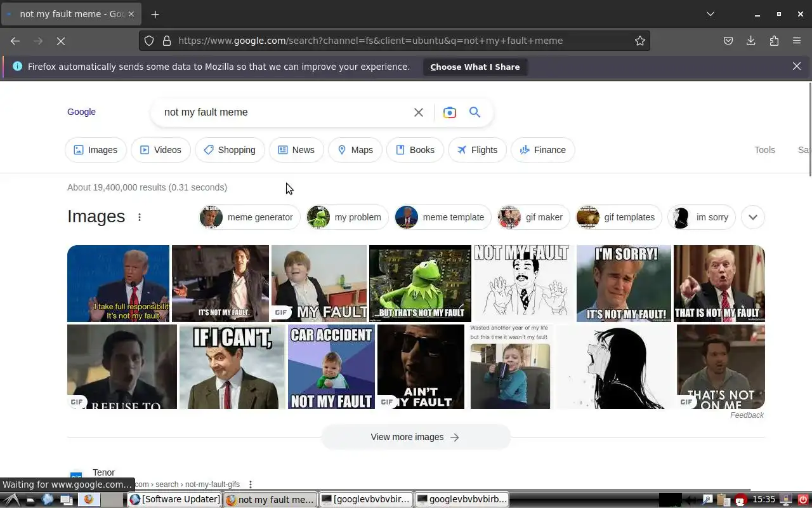Bookmark this page with the star icon
This screenshot has height=508, width=812.
click(x=640, y=41)
